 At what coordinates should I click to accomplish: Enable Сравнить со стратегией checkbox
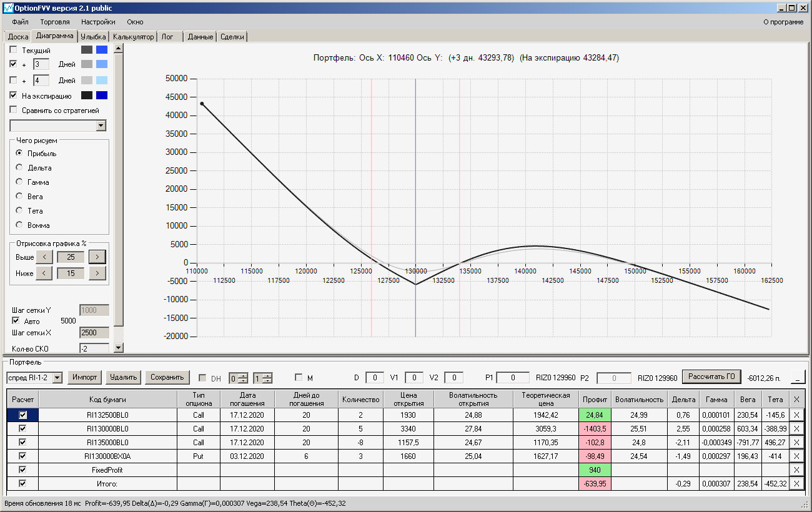tap(14, 111)
